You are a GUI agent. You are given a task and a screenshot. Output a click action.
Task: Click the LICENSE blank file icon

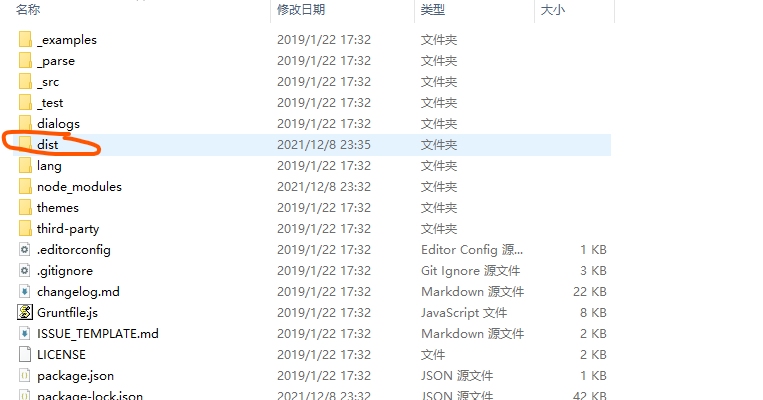tap(25, 354)
